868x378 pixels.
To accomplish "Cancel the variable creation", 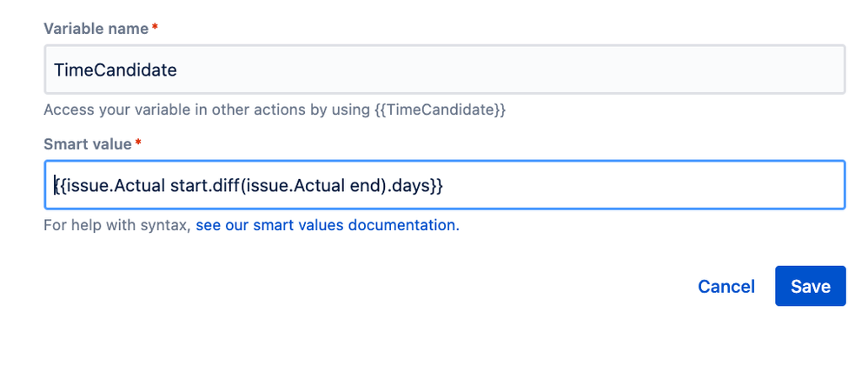I will 726,287.
